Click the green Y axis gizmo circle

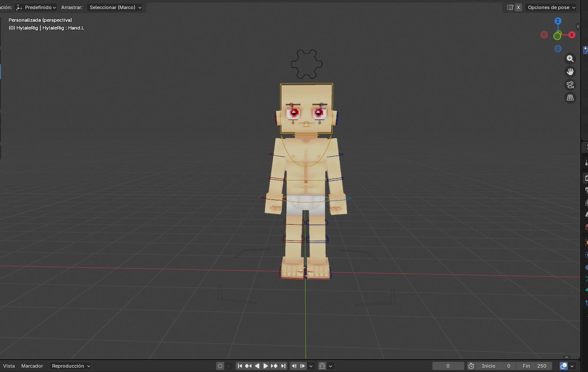pyautogui.click(x=558, y=36)
